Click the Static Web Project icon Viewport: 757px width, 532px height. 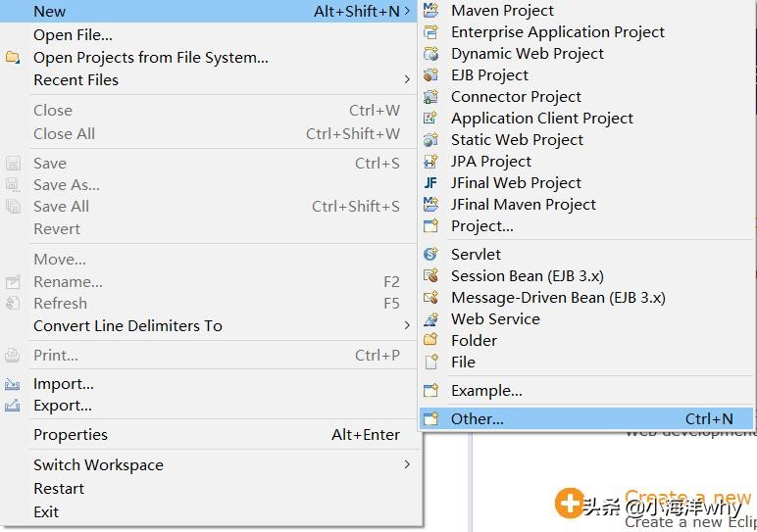coord(430,140)
